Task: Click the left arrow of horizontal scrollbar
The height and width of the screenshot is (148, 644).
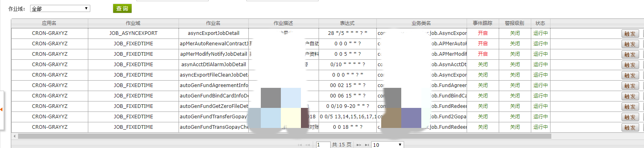Action: click(15, 136)
